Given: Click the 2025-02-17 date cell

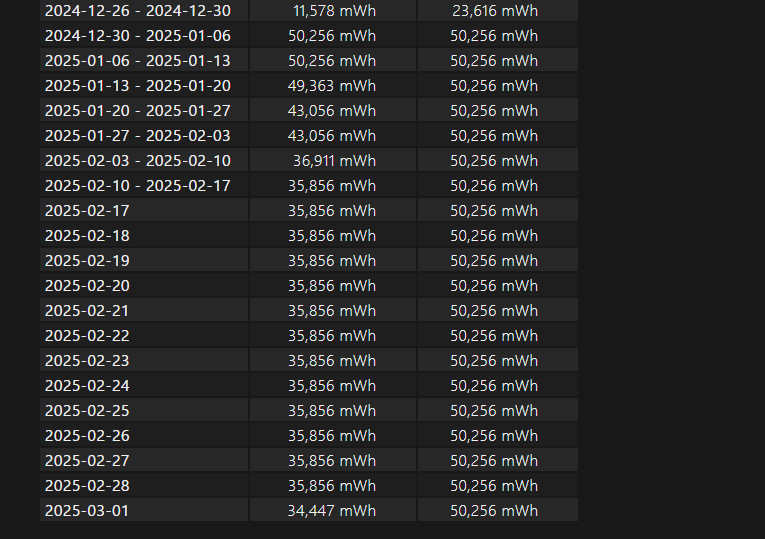Looking at the screenshot, I should (87, 210).
